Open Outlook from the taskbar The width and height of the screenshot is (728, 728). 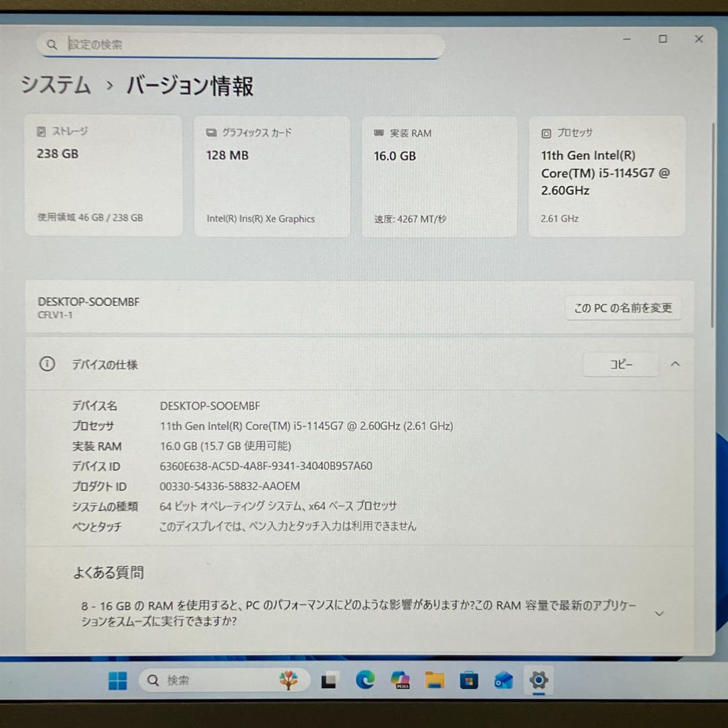[x=504, y=681]
